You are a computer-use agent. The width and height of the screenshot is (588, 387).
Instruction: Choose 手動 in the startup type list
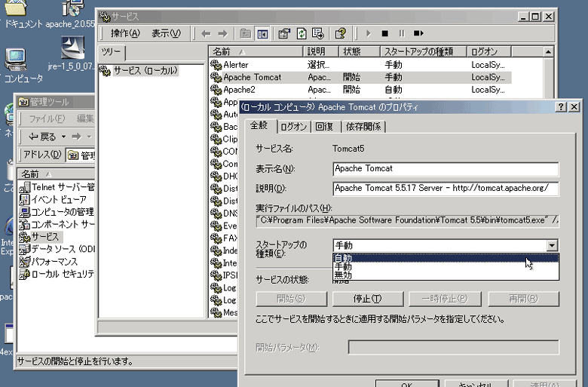(x=446, y=266)
